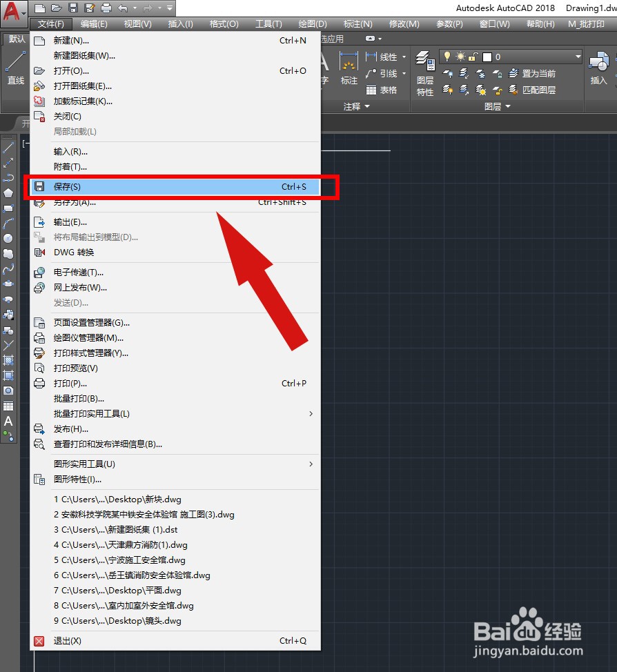
Task: Open the 格式(O) menu
Action: [x=224, y=24]
